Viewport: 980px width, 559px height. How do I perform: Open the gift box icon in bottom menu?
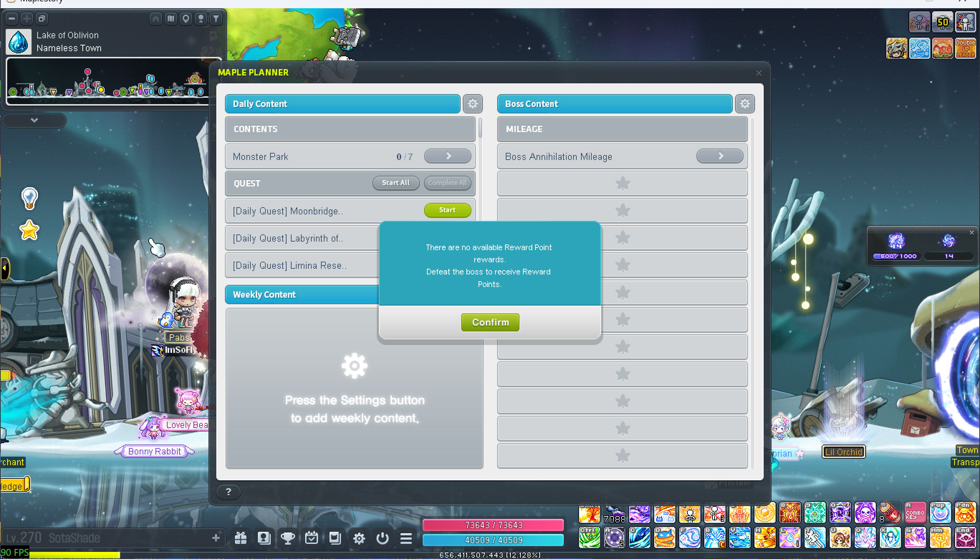[x=240, y=538]
